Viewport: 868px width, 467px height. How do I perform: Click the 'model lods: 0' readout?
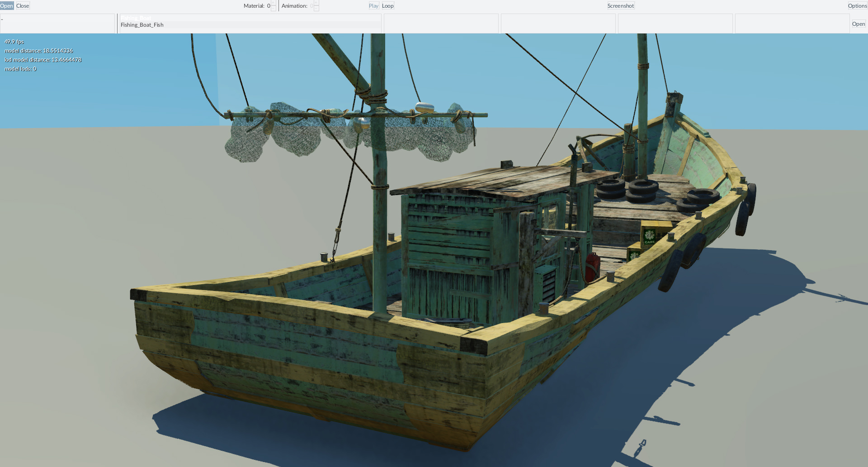click(20, 69)
